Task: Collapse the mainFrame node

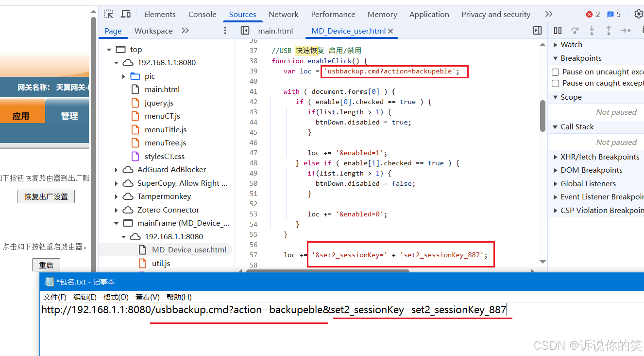Action: click(x=117, y=223)
